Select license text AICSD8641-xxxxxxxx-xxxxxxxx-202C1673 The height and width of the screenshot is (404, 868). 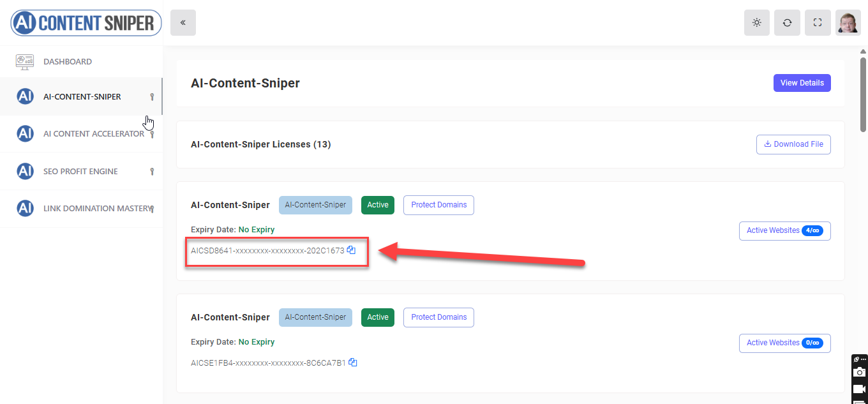[x=267, y=251]
